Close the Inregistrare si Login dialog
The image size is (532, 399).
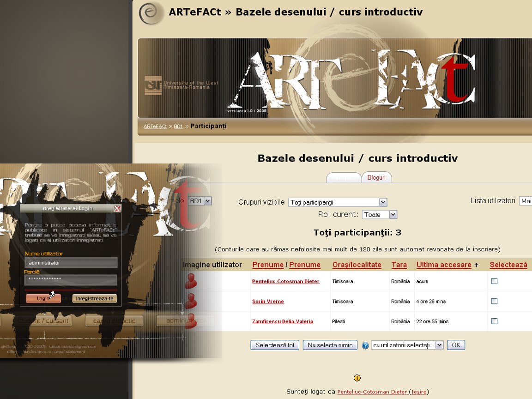point(117,208)
